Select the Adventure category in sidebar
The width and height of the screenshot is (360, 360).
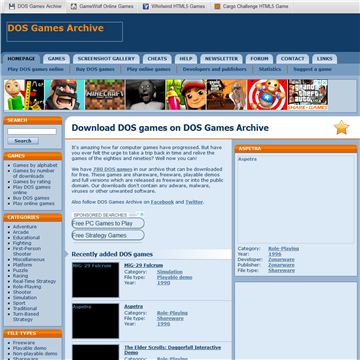[25, 227]
